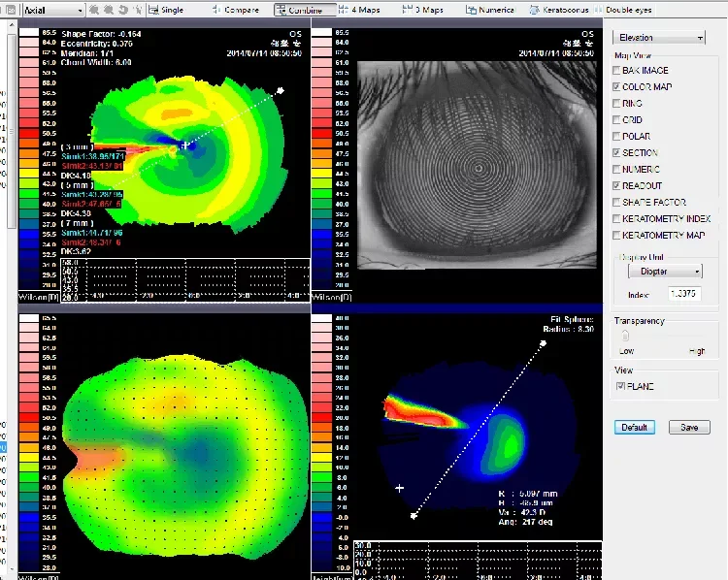Select the pointer tool icon in toolbar
Viewport: 728px width, 580px height.
tap(137, 10)
